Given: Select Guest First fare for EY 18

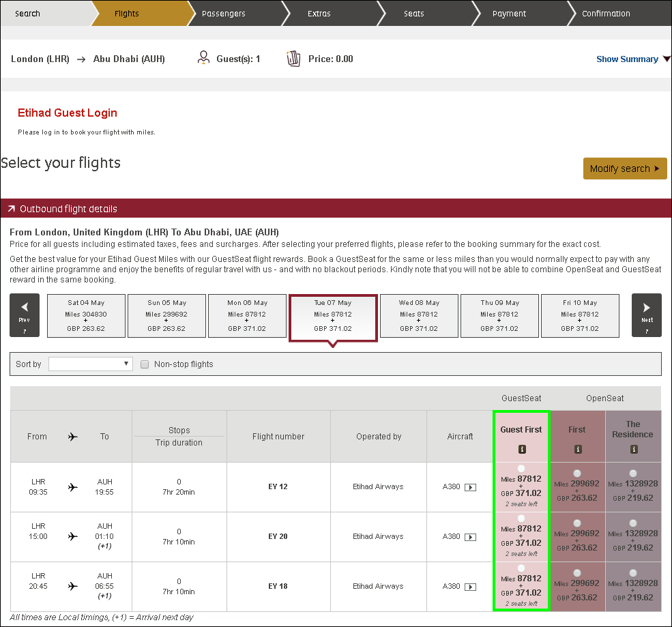Looking at the screenshot, I should [521, 568].
